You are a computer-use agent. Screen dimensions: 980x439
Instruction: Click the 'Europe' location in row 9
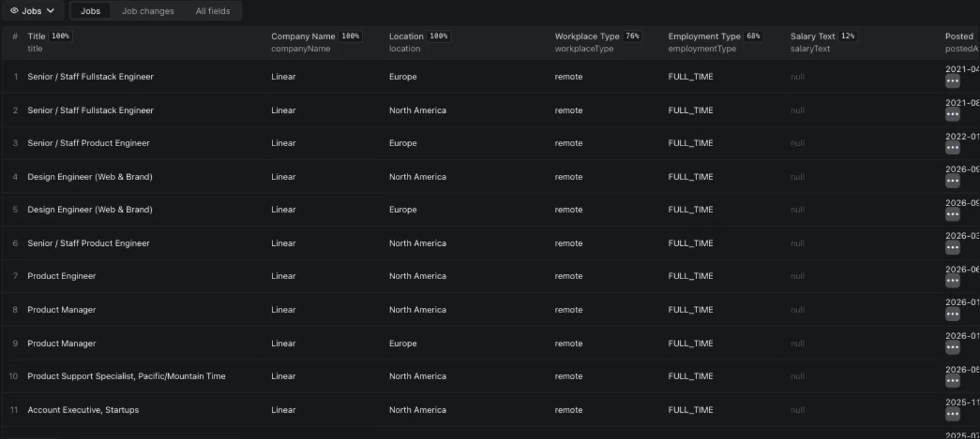(x=403, y=343)
